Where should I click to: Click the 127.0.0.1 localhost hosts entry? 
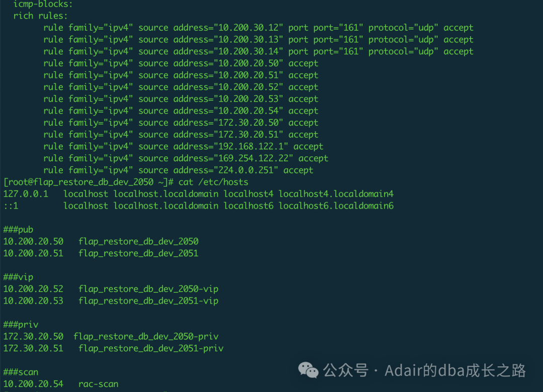[x=198, y=194]
